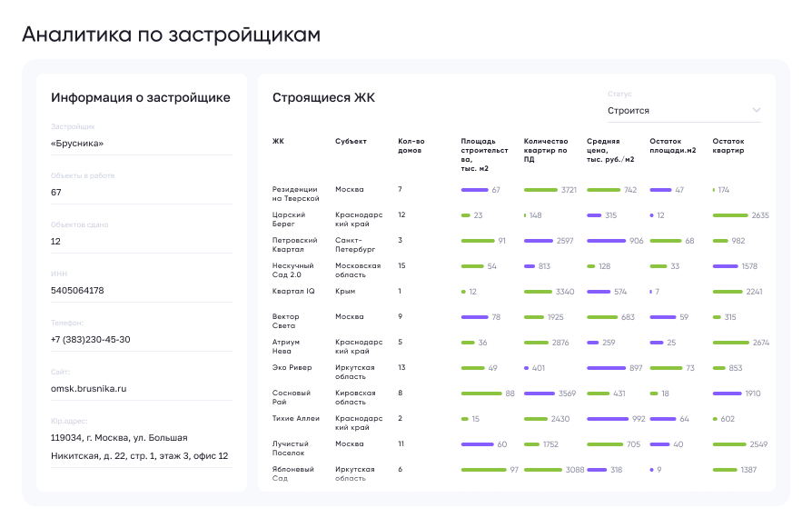Click the Объекты в работе value 67
The height and width of the screenshot is (528, 812).
tap(56, 193)
